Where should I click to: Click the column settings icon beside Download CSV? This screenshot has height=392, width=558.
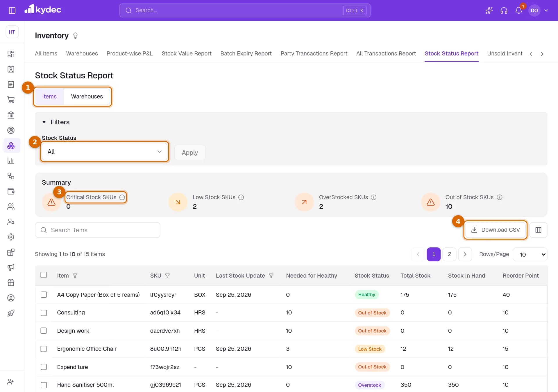(538, 230)
